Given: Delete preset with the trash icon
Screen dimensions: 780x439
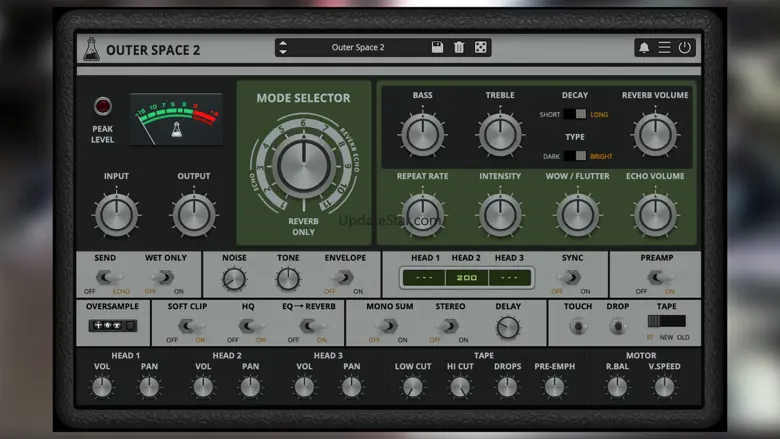Looking at the screenshot, I should point(459,47).
